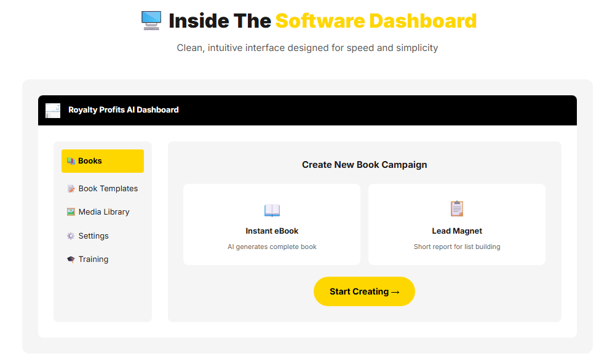Click the computer monitor icon in the heading
Viewport: 615px width, 364px height.
click(151, 21)
